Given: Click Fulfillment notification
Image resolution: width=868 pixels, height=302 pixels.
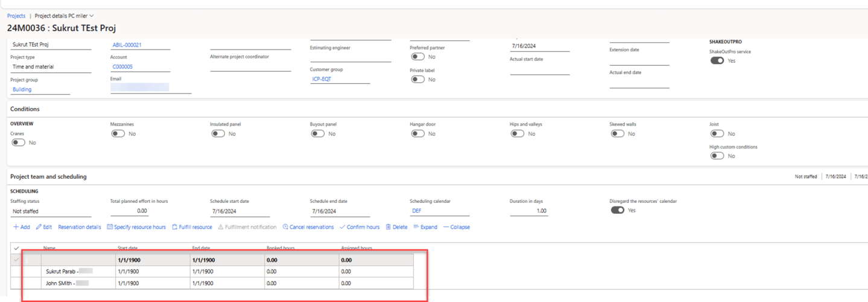Looking at the screenshot, I should pyautogui.click(x=247, y=227).
